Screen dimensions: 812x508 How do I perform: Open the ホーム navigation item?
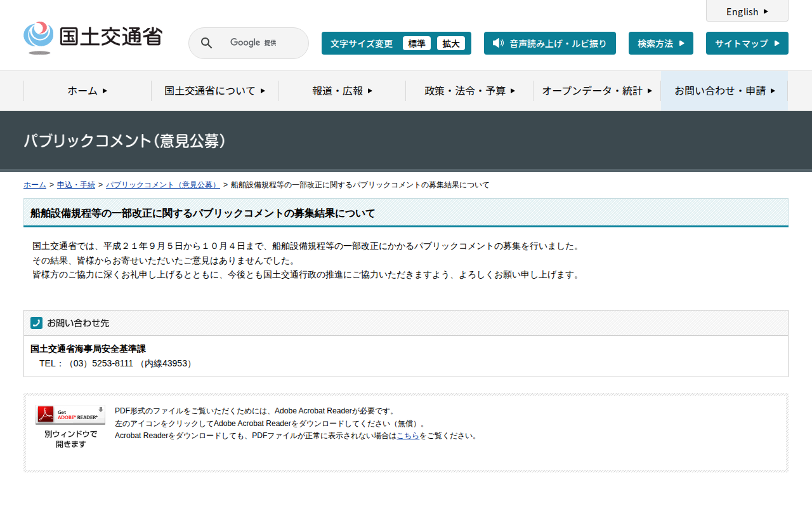point(88,91)
